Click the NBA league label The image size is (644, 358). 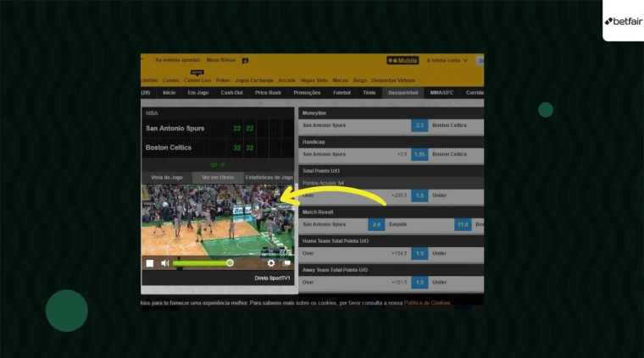tap(152, 113)
